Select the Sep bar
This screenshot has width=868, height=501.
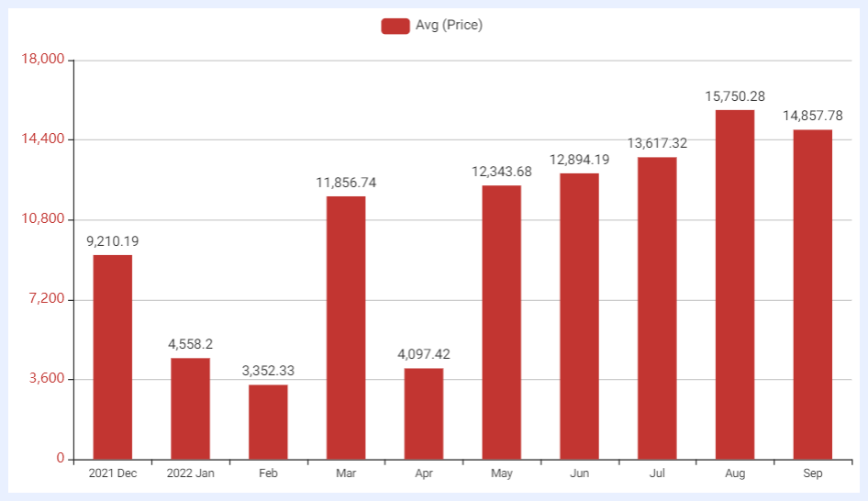[813, 295]
